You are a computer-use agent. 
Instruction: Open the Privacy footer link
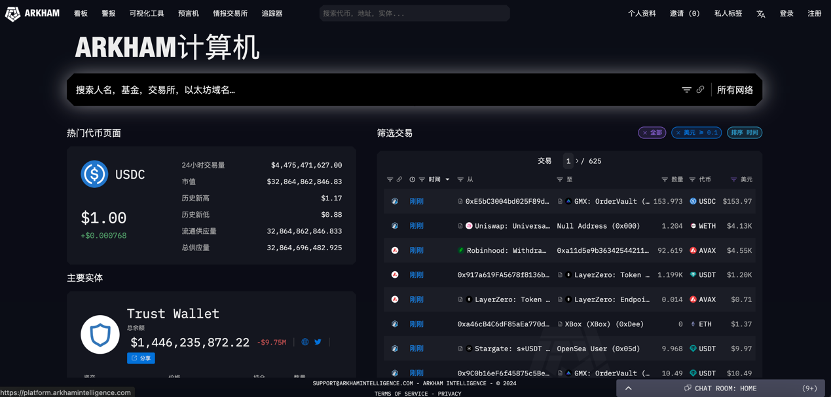(449, 394)
